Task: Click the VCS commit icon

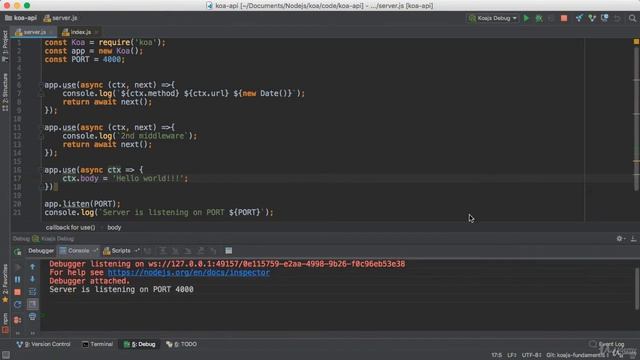Action: pyautogui.click(x=592, y=18)
